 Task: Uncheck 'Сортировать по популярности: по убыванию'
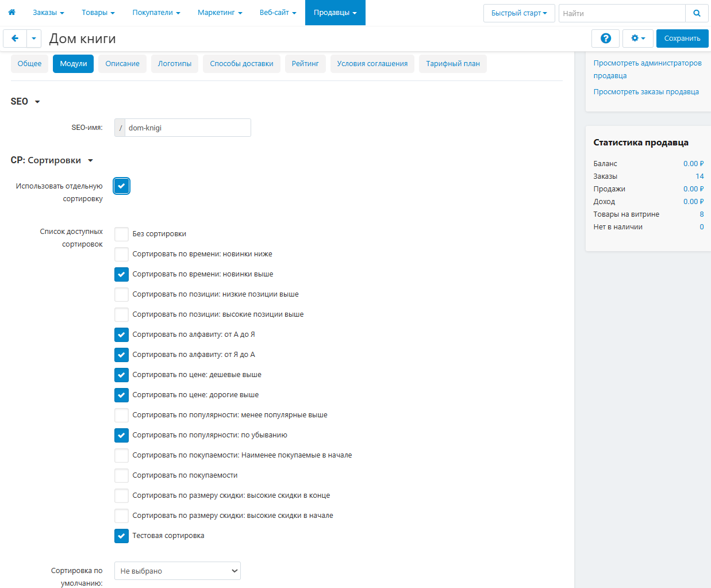[121, 435]
